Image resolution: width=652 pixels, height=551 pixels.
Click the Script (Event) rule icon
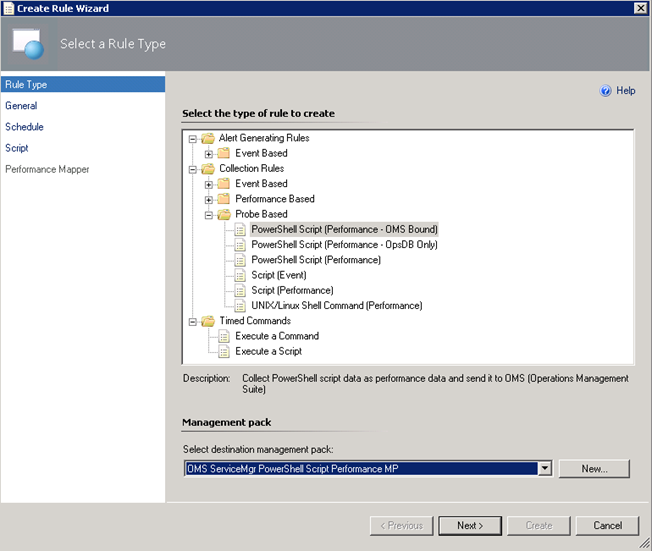pyautogui.click(x=240, y=275)
